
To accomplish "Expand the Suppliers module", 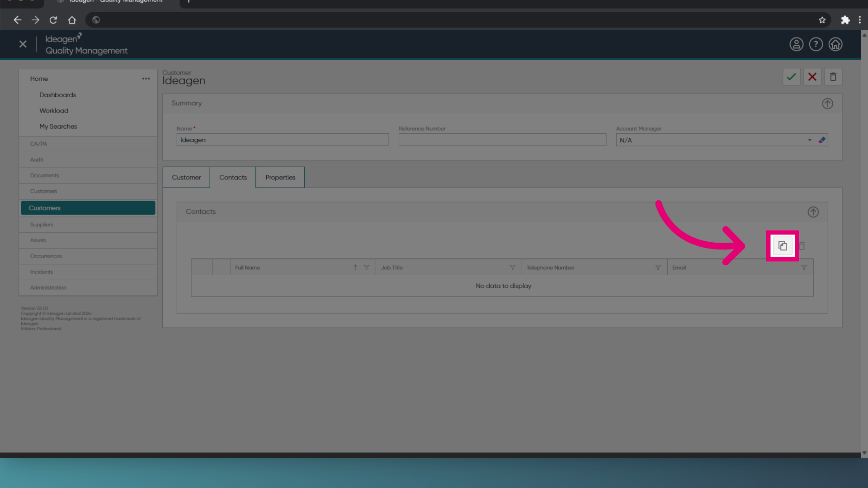I will point(88,225).
